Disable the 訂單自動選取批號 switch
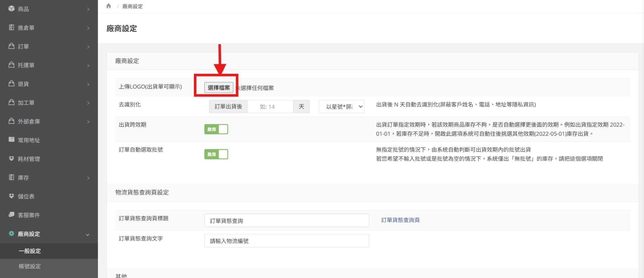This screenshot has width=644, height=278. (x=216, y=154)
